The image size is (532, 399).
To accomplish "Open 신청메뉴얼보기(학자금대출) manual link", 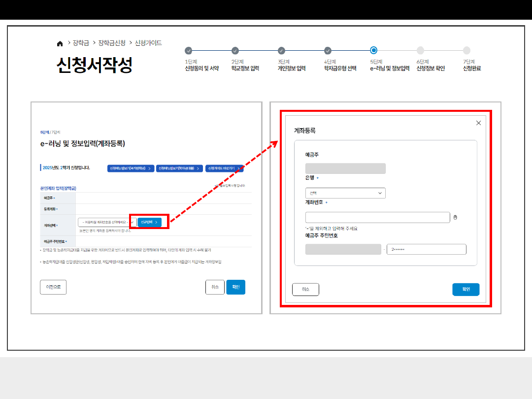I will 179,168.
